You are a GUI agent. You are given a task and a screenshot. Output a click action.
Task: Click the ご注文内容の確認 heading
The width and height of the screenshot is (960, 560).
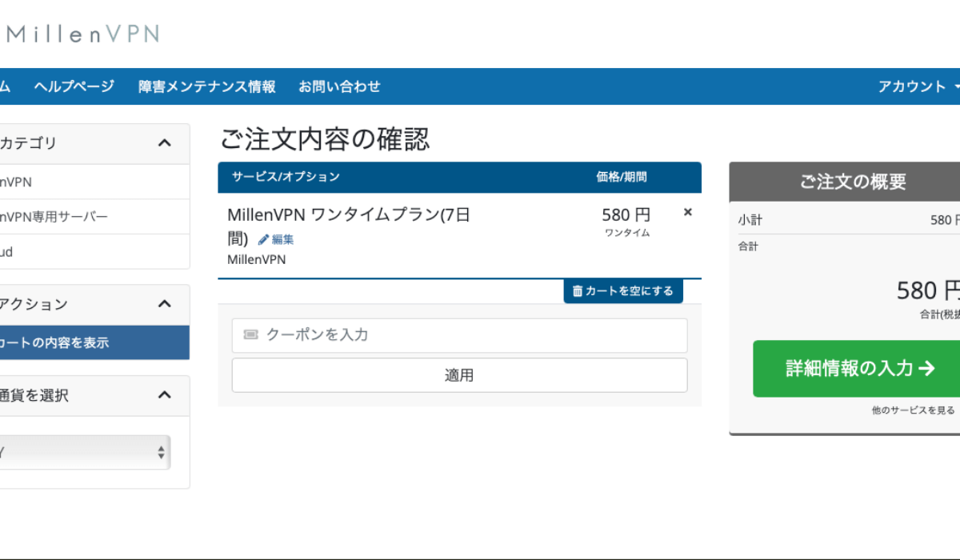pyautogui.click(x=325, y=139)
